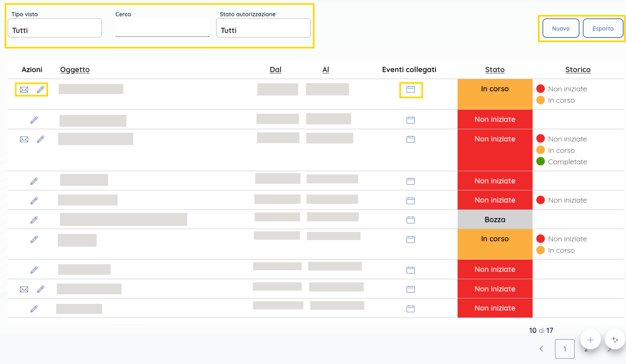This screenshot has width=626, height=364.
Task: Click the envelope icon near the bottom row
Action: pyautogui.click(x=24, y=289)
